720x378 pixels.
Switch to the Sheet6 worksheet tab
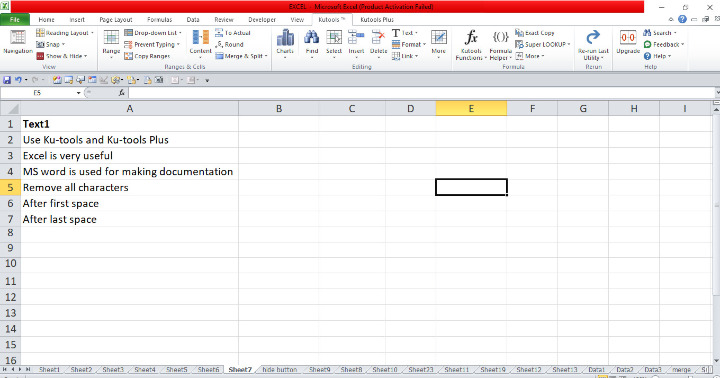208,369
